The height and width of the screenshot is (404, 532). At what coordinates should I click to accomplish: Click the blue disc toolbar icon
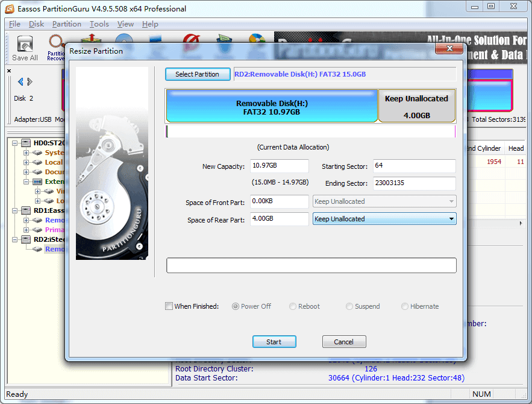click(124, 39)
